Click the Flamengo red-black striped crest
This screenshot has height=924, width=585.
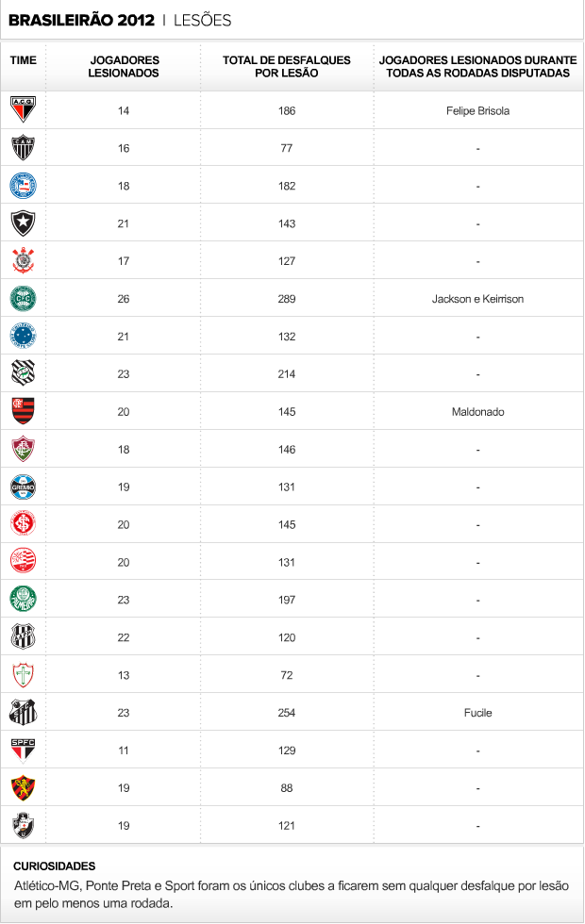coord(23,411)
